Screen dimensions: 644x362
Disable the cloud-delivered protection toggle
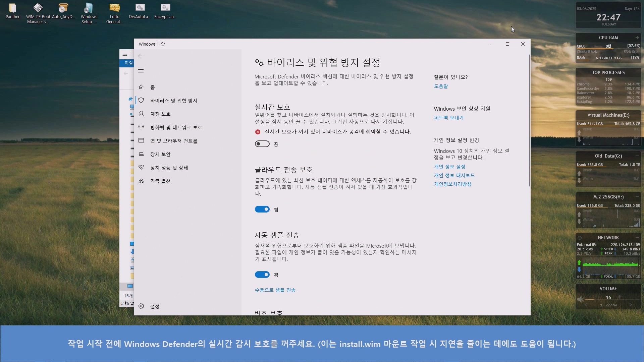click(262, 209)
